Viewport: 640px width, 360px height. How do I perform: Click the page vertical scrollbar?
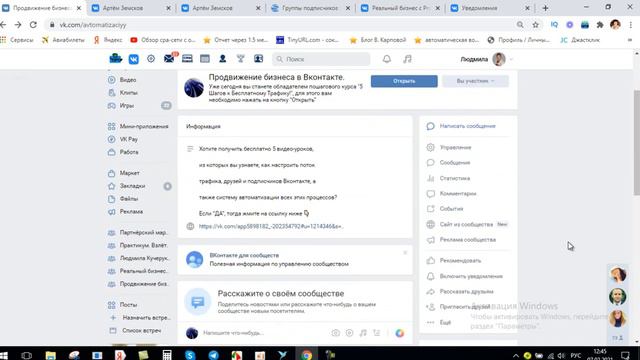pyautogui.click(x=637, y=143)
